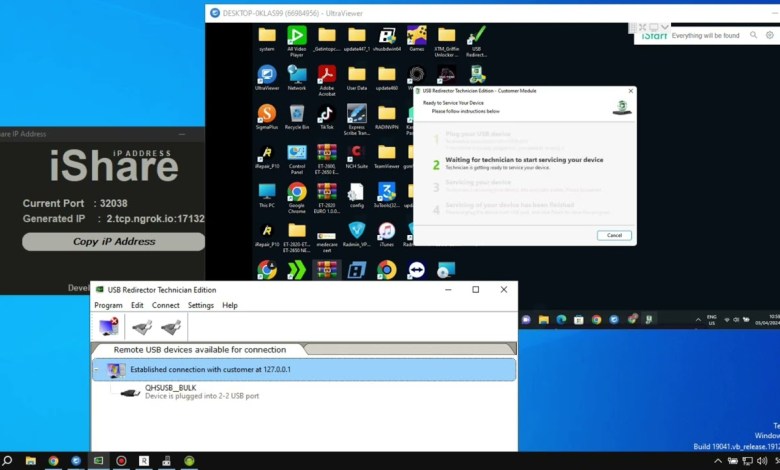Viewport: 780px width, 470px height.
Task: Click the Current Port 32038 value
Action: tap(113, 203)
